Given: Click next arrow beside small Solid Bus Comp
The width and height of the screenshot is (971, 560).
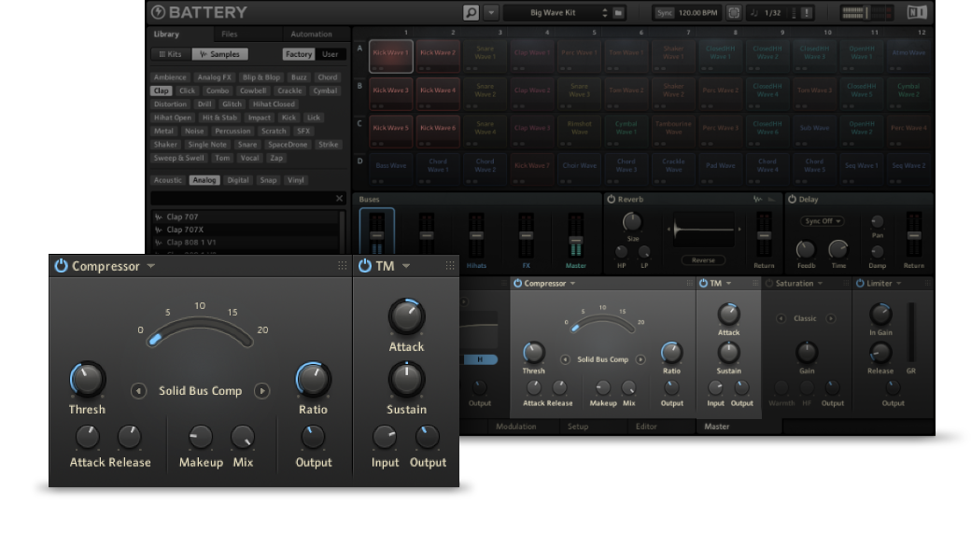Looking at the screenshot, I should tap(640, 359).
